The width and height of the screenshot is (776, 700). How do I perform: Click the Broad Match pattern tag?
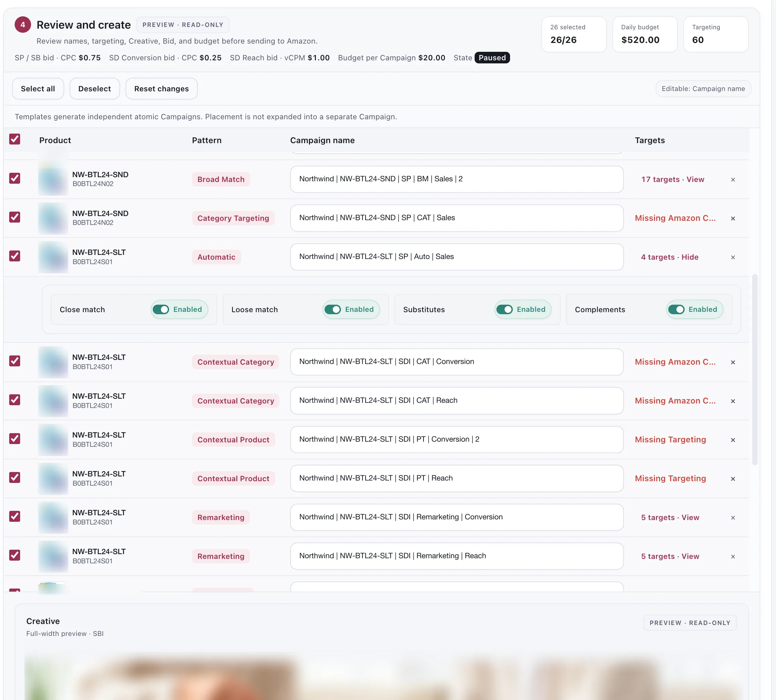click(x=221, y=179)
